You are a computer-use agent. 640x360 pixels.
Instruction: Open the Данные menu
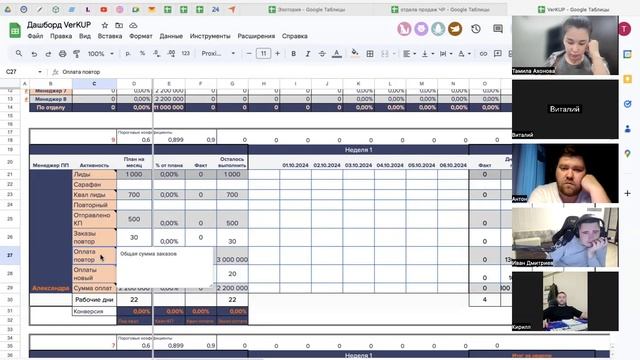[171, 36]
